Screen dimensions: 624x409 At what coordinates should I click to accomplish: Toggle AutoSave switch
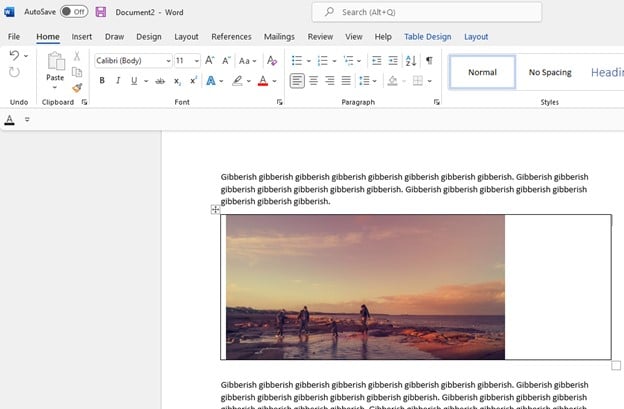[72, 11]
